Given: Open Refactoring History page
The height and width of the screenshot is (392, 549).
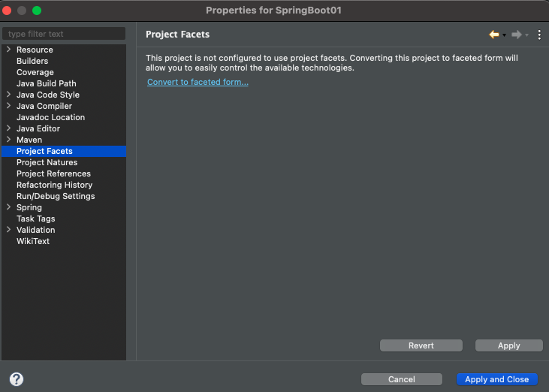Looking at the screenshot, I should [54, 185].
